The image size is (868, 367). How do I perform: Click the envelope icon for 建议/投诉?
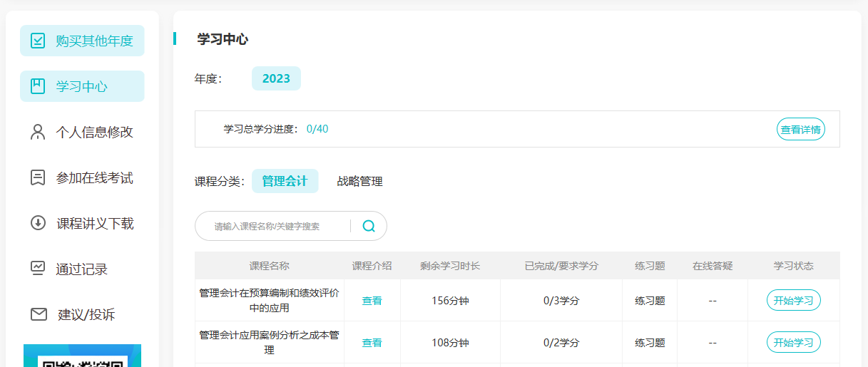click(38, 314)
